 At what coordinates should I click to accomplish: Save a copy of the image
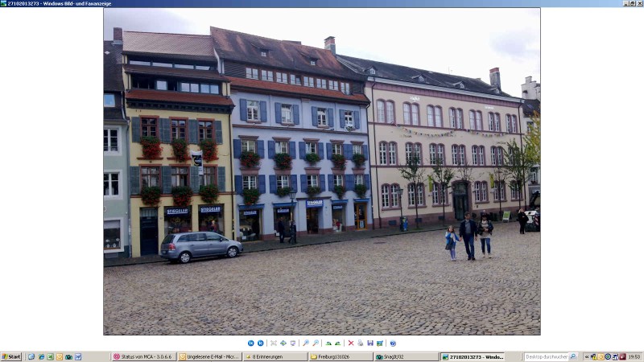pos(369,343)
